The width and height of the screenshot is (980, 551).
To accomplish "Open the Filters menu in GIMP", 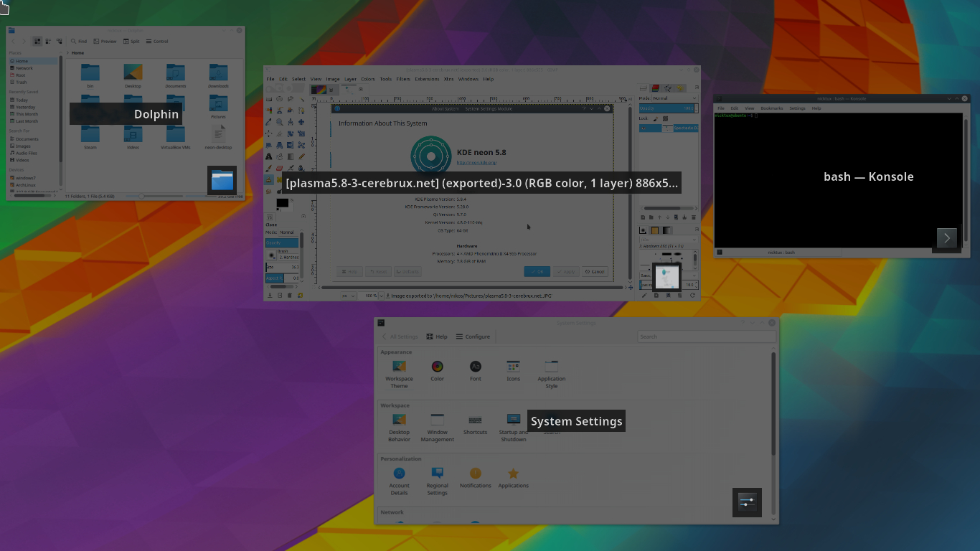I will tap(403, 79).
